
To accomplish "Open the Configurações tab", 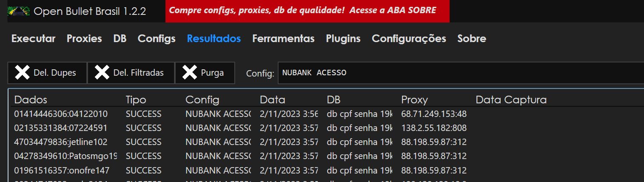I will 409,39.
